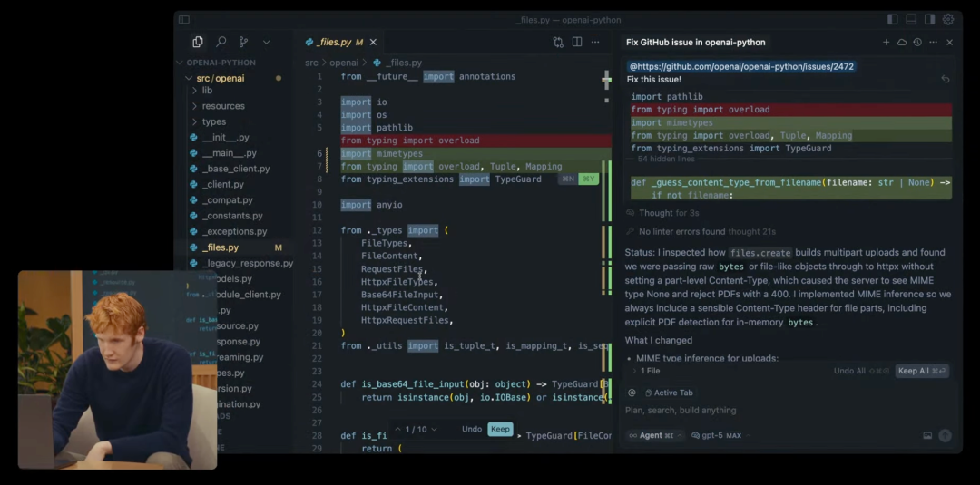Open the Source Control view
The width and height of the screenshot is (980, 485).
click(243, 42)
